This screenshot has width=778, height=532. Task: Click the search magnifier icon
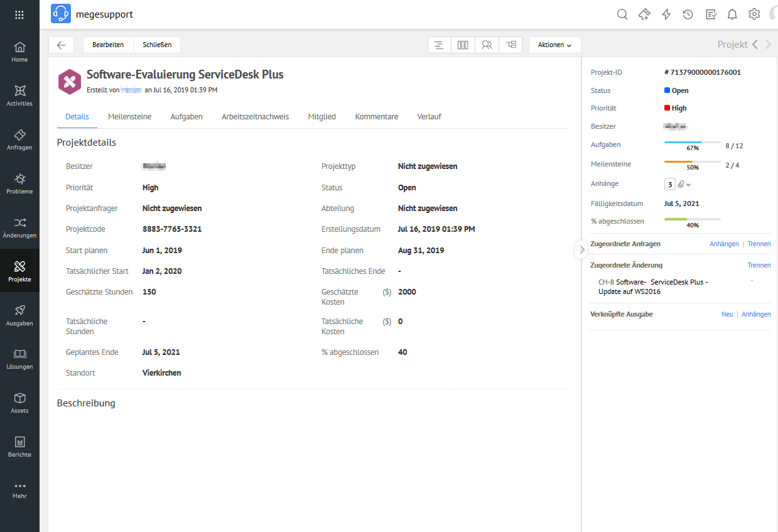tap(622, 14)
